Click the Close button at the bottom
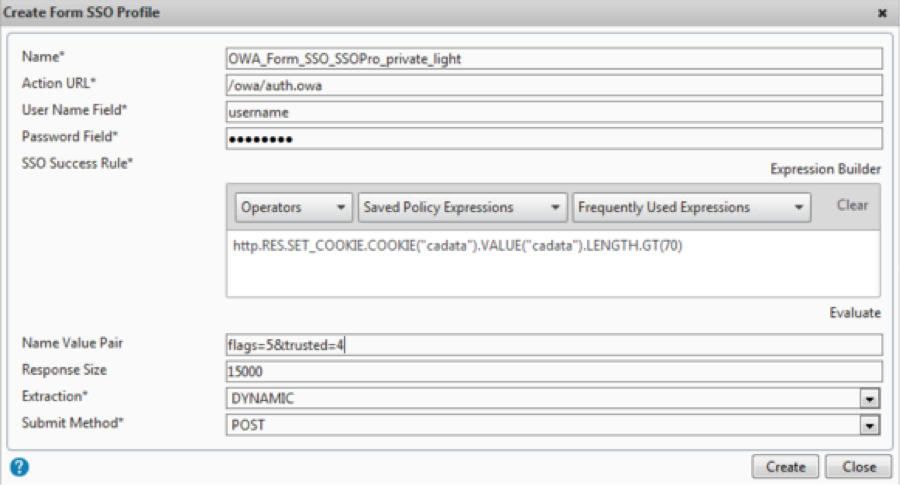The width and height of the screenshot is (900, 485). (859, 466)
